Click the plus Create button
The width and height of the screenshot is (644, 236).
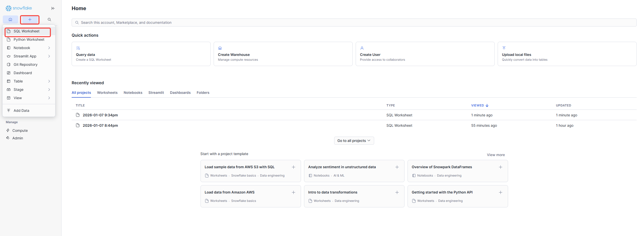[30, 19]
